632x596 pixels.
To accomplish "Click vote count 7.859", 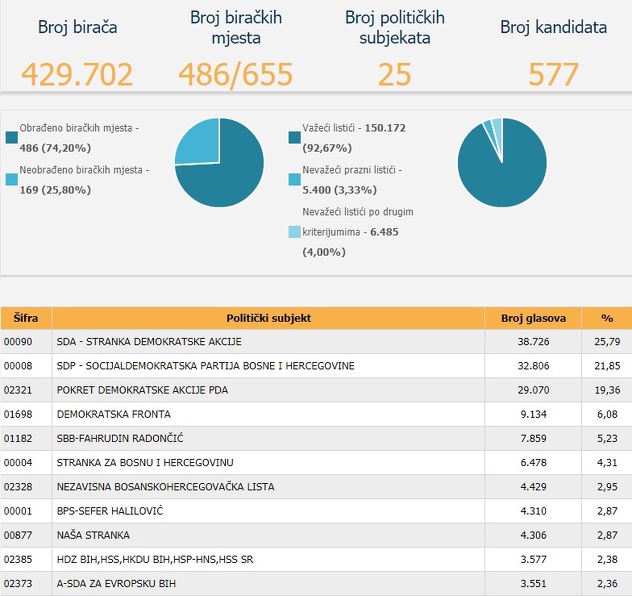I will (x=533, y=438).
